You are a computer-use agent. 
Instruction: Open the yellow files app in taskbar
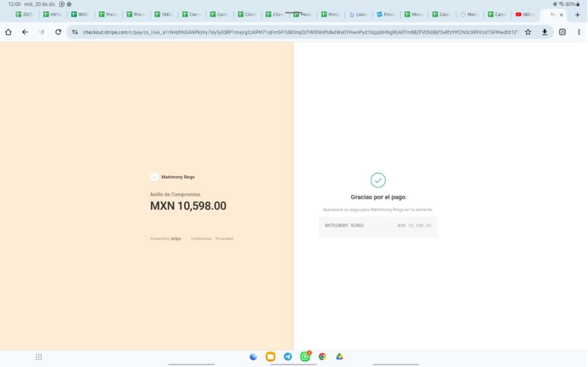270,357
